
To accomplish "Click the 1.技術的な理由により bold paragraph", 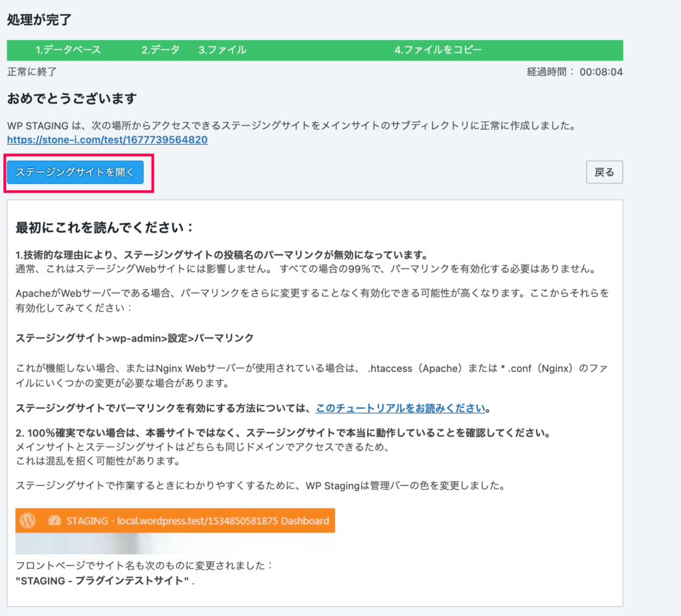I will [222, 255].
